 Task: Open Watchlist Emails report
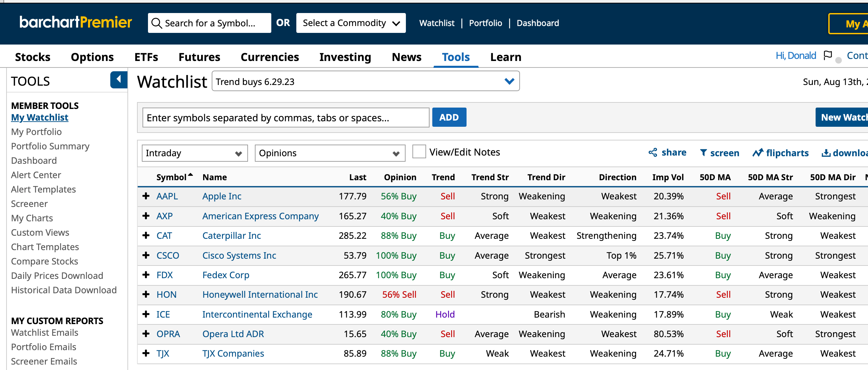[45, 332]
